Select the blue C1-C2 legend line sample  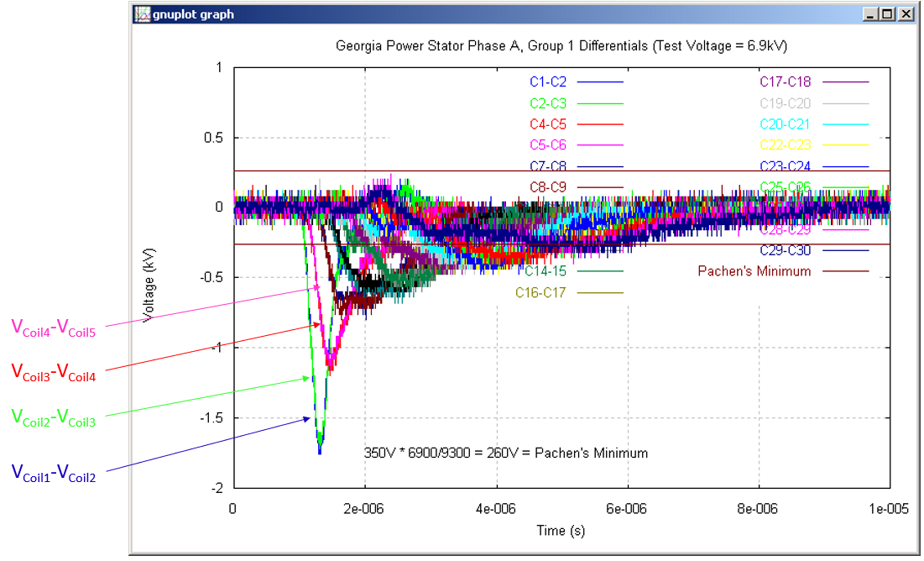click(x=600, y=81)
